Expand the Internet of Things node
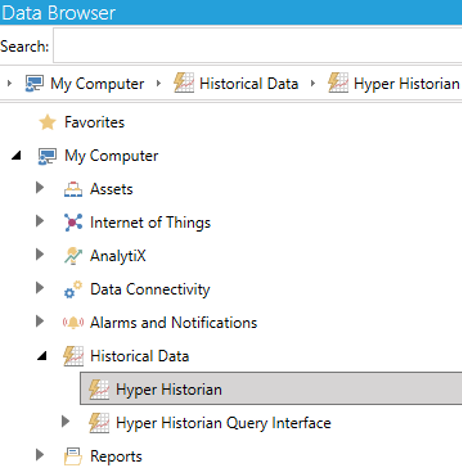This screenshot has height=469, width=462. pyautogui.click(x=40, y=221)
